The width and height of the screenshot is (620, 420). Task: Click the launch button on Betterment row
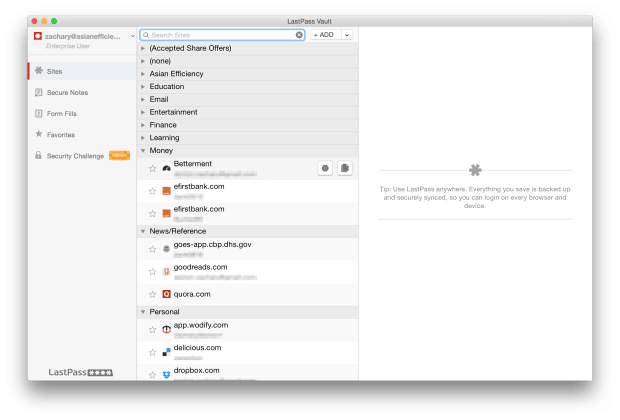click(x=325, y=168)
